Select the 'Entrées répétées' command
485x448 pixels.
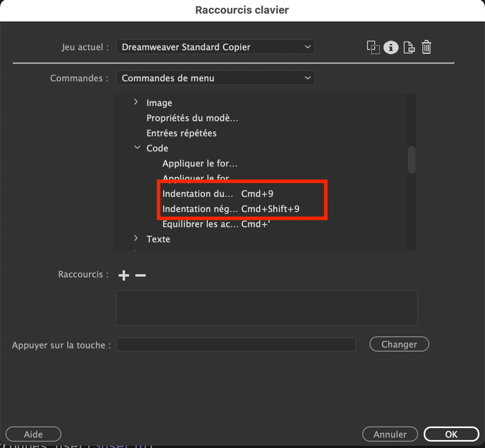(x=182, y=133)
